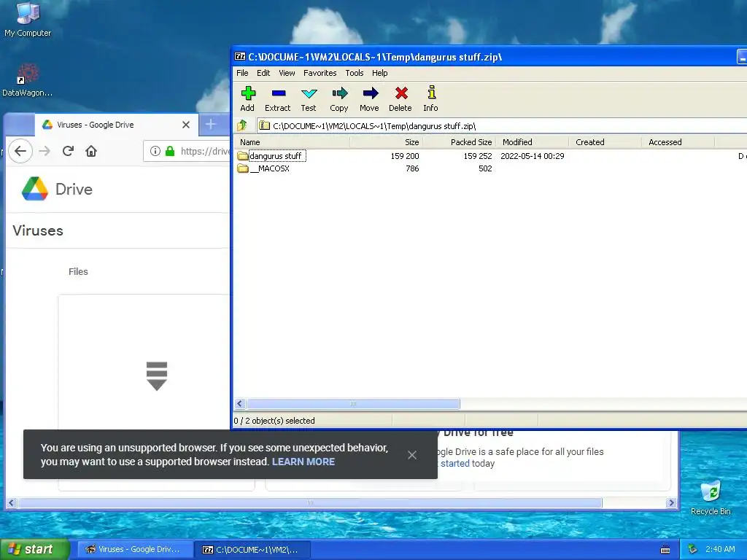Go back in the browser
Image resolution: width=747 pixels, height=560 pixels.
20,151
